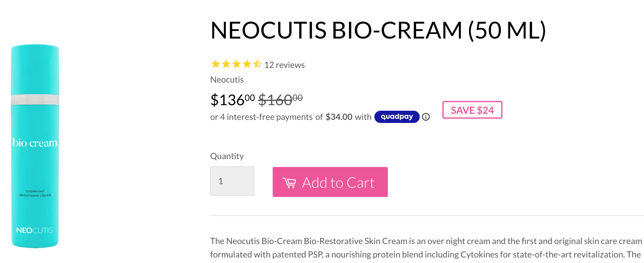
Task: Open the Quadpay info tooltip icon
Action: pos(426,117)
